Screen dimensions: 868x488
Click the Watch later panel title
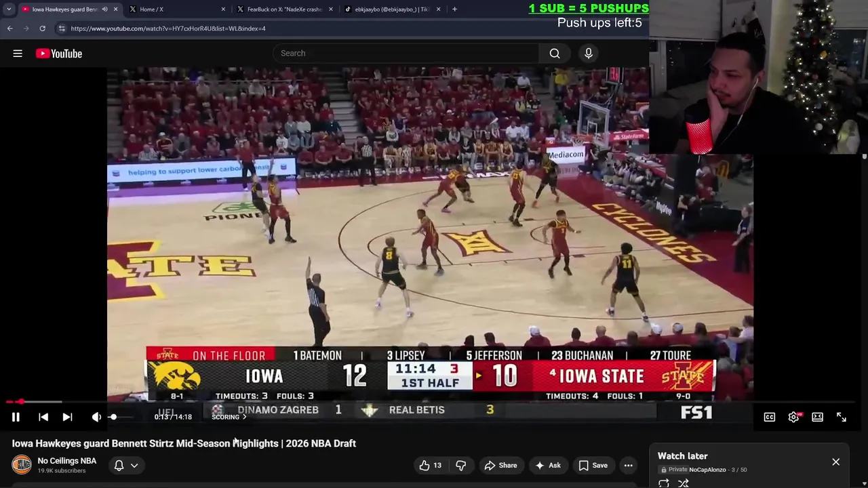(682, 456)
